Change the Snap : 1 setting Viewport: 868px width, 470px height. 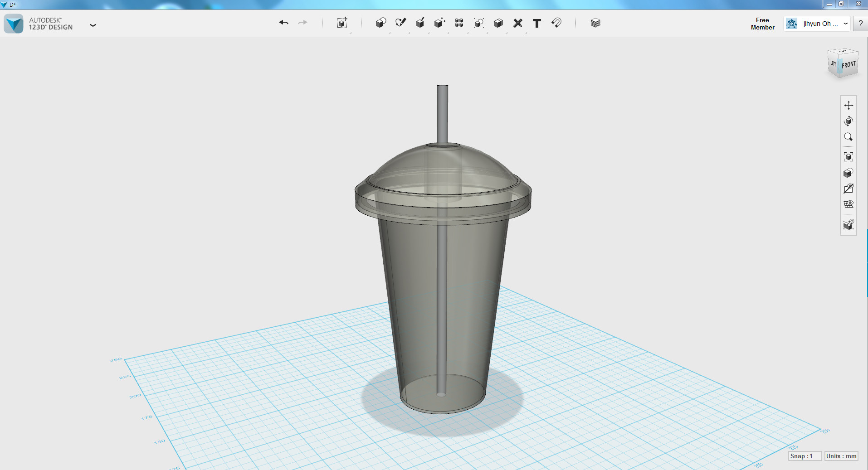click(x=805, y=456)
